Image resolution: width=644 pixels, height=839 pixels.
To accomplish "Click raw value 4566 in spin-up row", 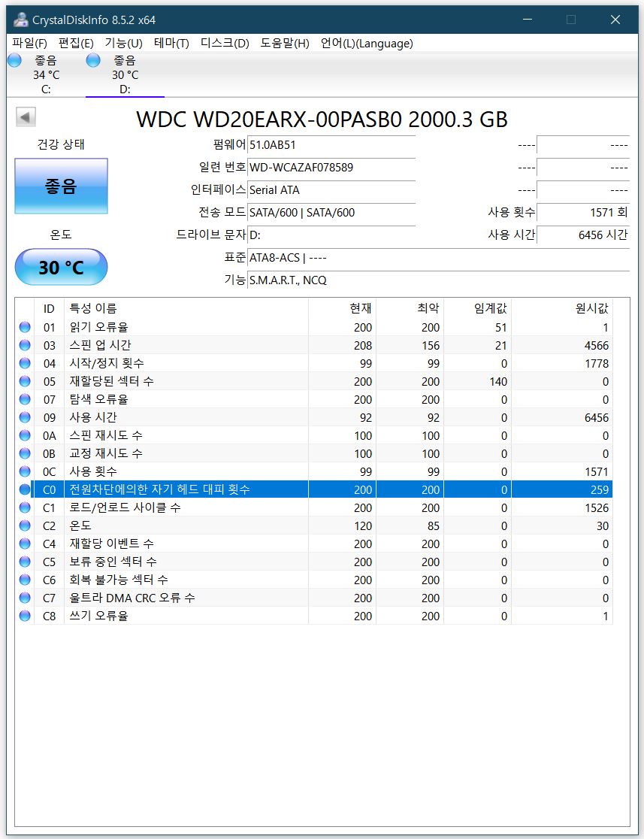I will click(597, 346).
